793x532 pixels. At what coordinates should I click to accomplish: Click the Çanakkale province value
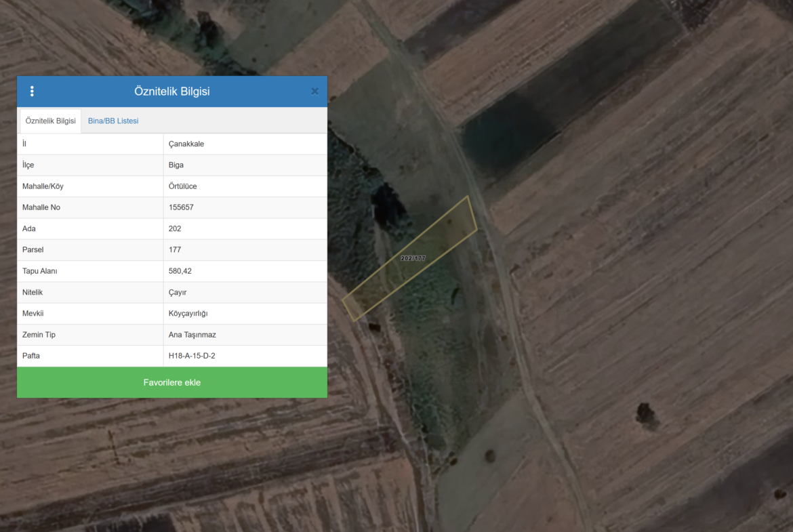tap(186, 144)
